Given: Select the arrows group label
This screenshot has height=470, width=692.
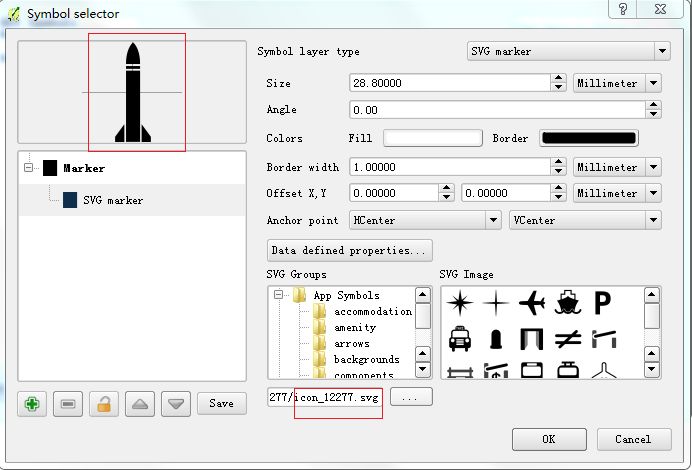Looking at the screenshot, I should 352,343.
